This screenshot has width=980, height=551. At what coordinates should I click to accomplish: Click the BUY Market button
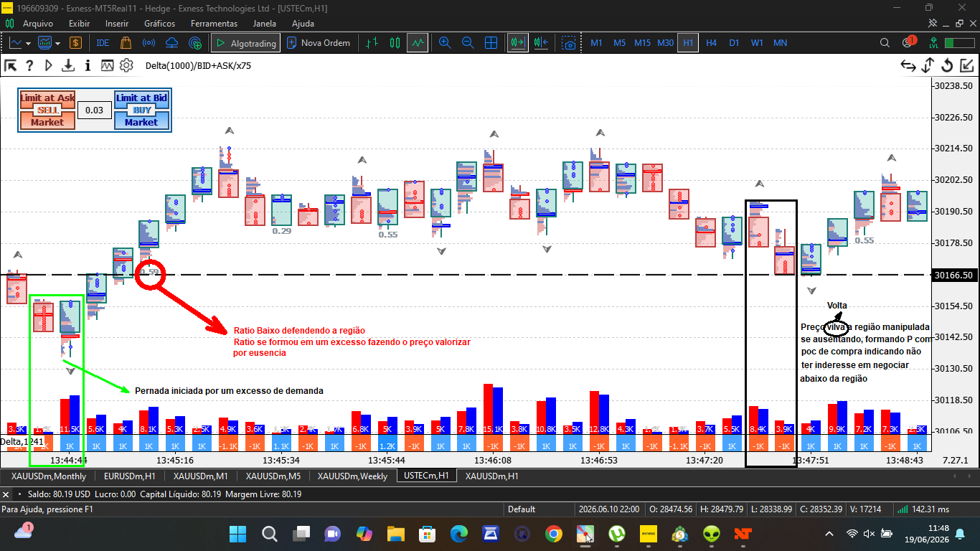[141, 122]
